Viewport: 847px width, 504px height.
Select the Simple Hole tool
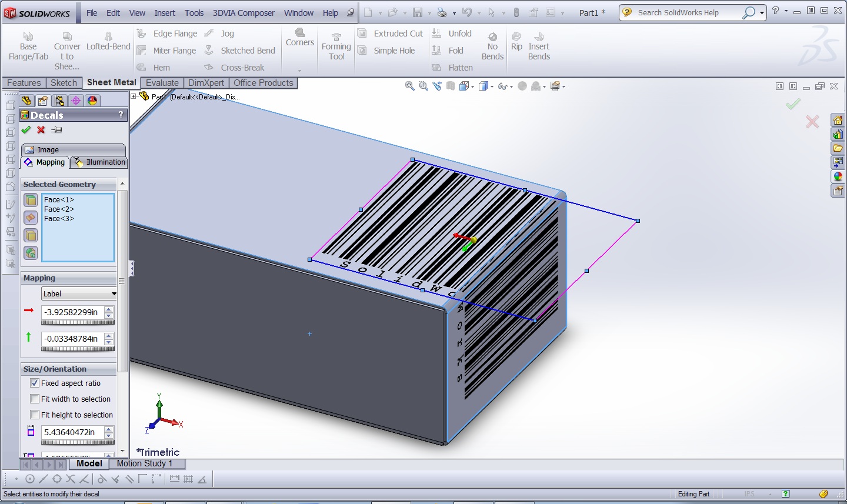386,51
